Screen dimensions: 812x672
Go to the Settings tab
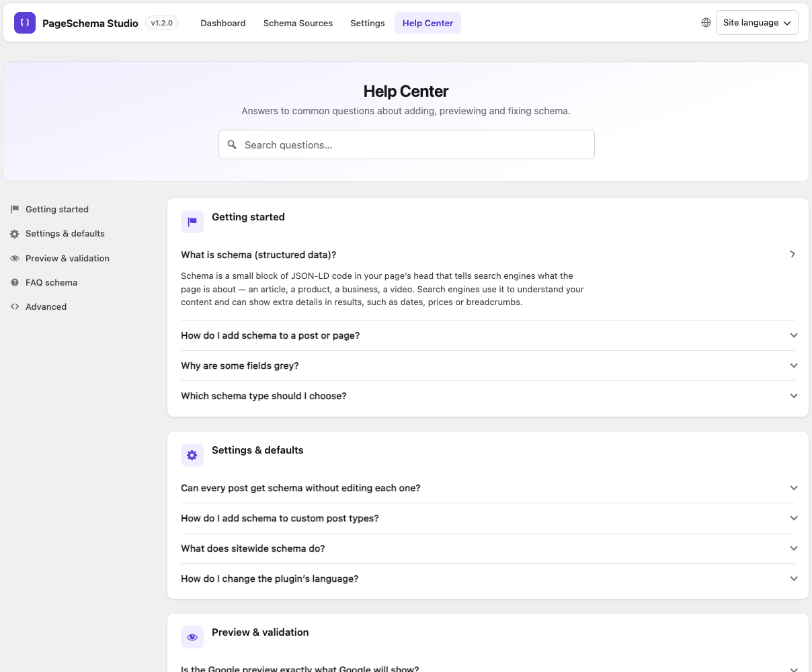pos(368,23)
